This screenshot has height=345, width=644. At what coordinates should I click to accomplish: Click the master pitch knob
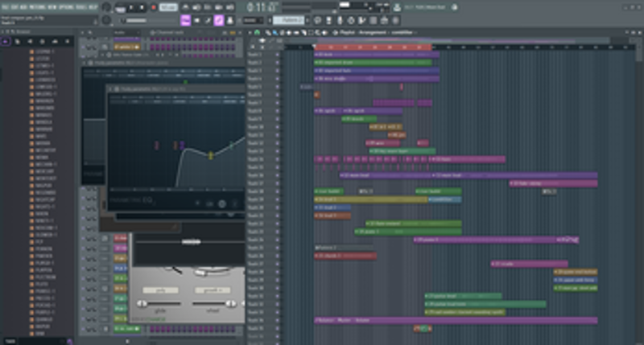(x=106, y=19)
